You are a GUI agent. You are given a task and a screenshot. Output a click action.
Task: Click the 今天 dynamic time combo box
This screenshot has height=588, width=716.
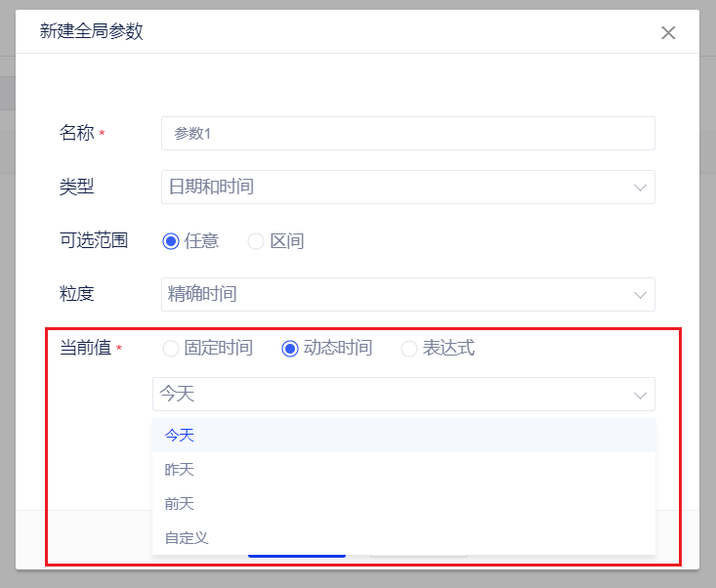(391, 395)
